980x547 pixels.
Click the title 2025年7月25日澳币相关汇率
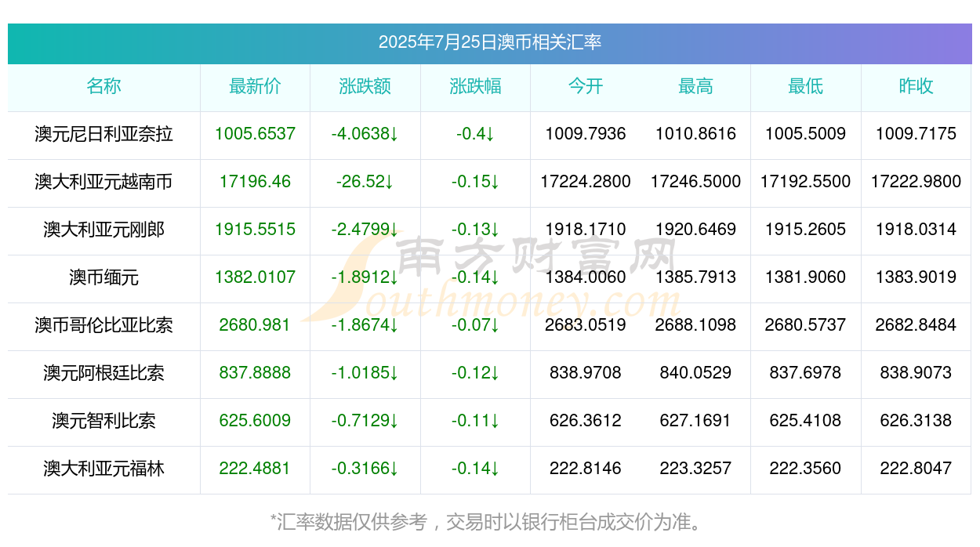[x=490, y=42]
